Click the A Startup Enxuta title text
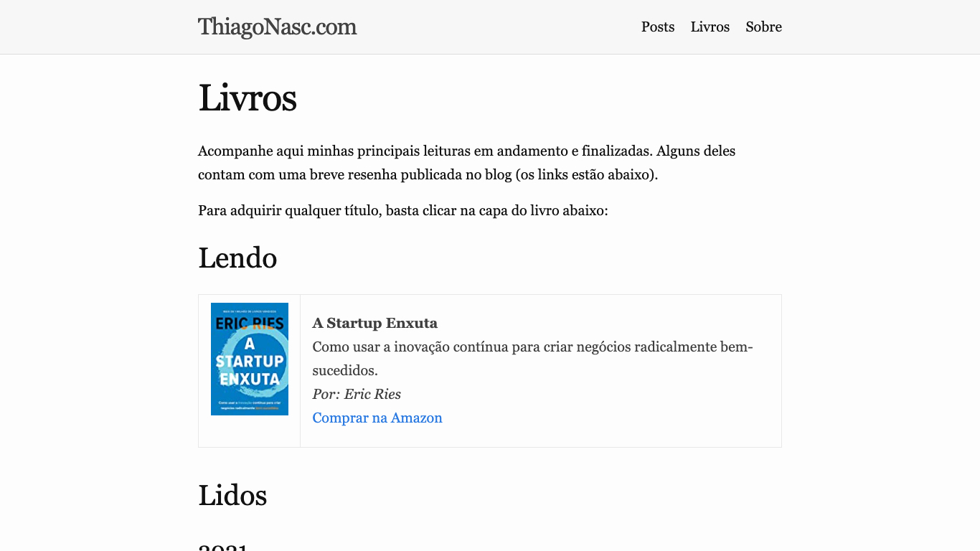This screenshot has width=980, height=551. (x=374, y=324)
